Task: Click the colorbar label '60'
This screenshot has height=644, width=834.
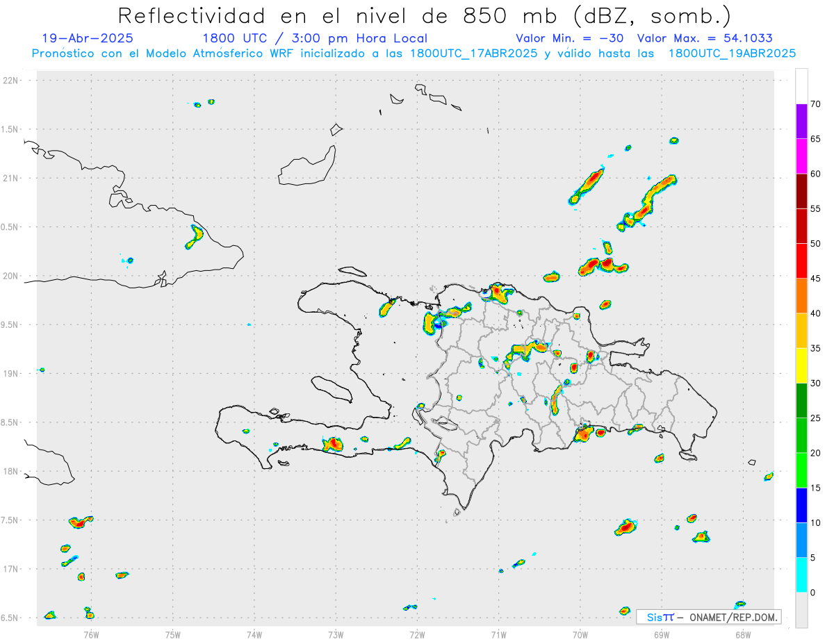Action: pos(815,174)
